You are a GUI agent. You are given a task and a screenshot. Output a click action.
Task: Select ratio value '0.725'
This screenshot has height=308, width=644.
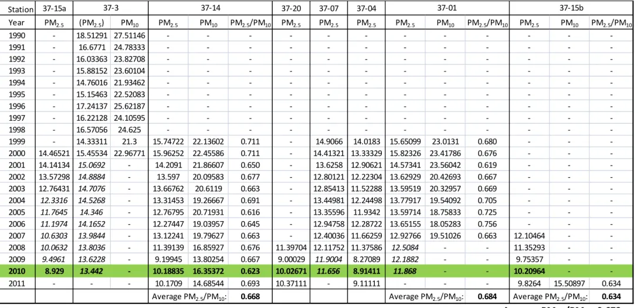point(487,212)
